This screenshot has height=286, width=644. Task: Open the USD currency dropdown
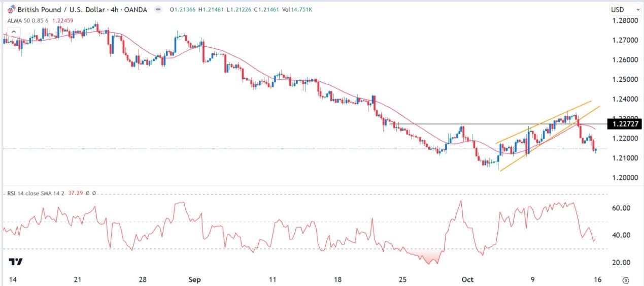pyautogui.click(x=625, y=9)
